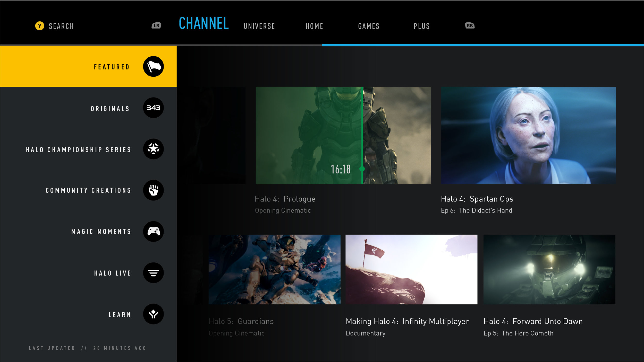The image size is (644, 362).
Task: Click 'Opening Cinematic' under Halo 5: Guardians
Action: pos(236,333)
